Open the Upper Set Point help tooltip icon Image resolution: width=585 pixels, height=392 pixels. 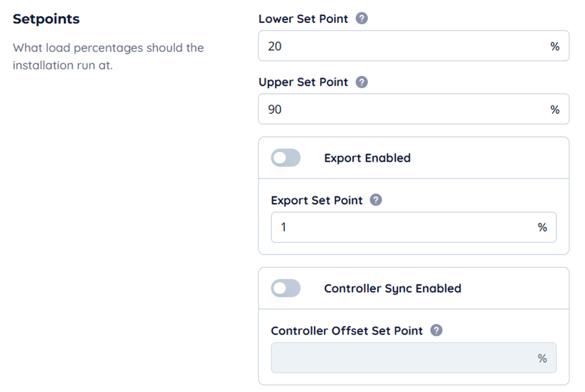(x=362, y=82)
